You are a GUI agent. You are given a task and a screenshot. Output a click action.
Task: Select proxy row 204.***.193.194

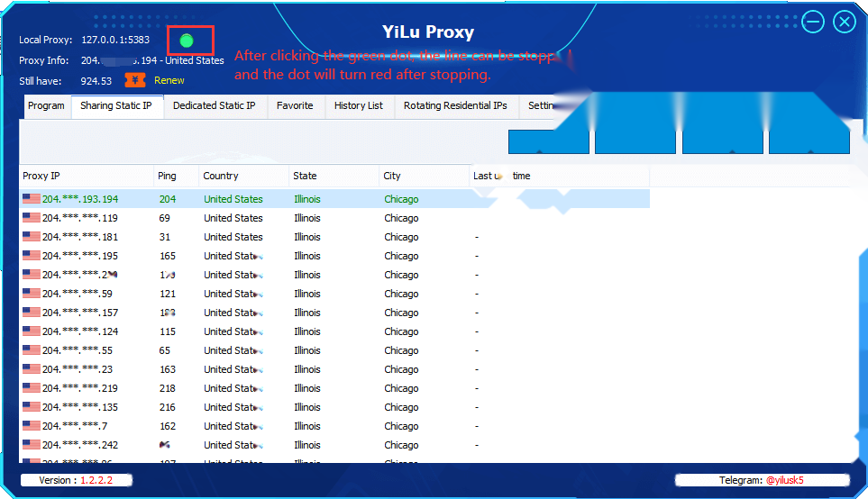point(334,199)
